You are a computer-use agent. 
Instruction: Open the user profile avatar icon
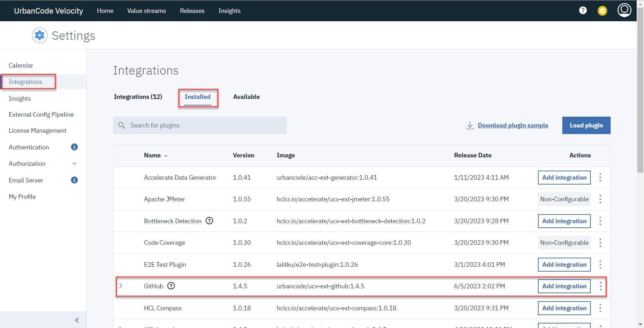pos(624,10)
